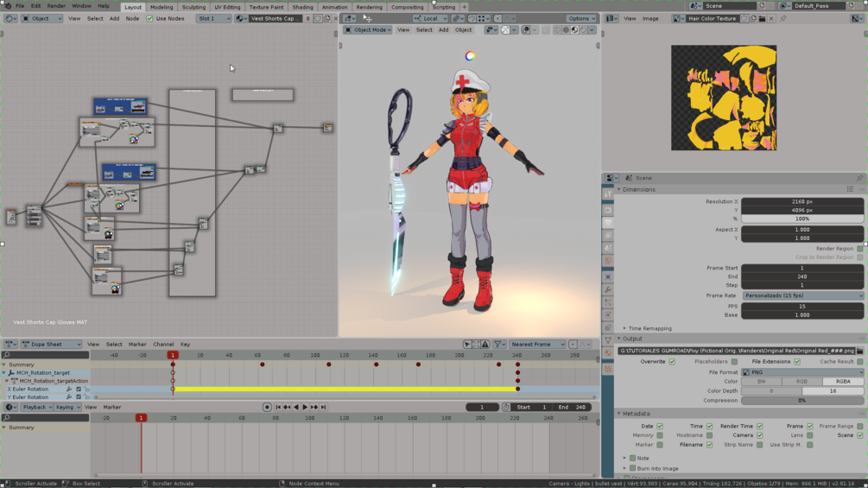
Task: Click the viewport Options button
Action: click(582, 18)
